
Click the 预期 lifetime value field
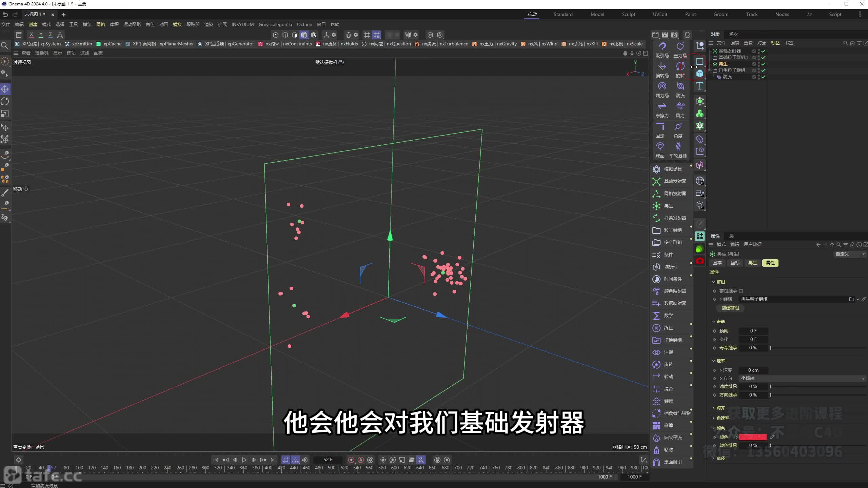pyautogui.click(x=753, y=331)
